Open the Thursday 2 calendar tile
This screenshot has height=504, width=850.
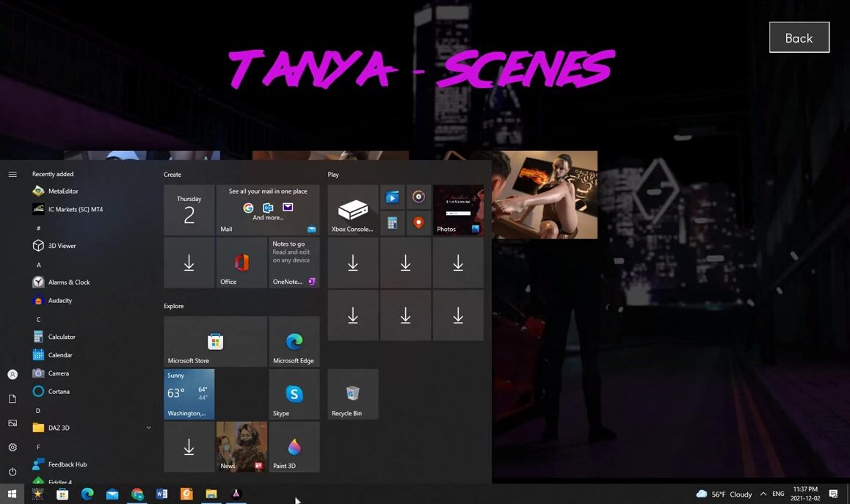(189, 211)
